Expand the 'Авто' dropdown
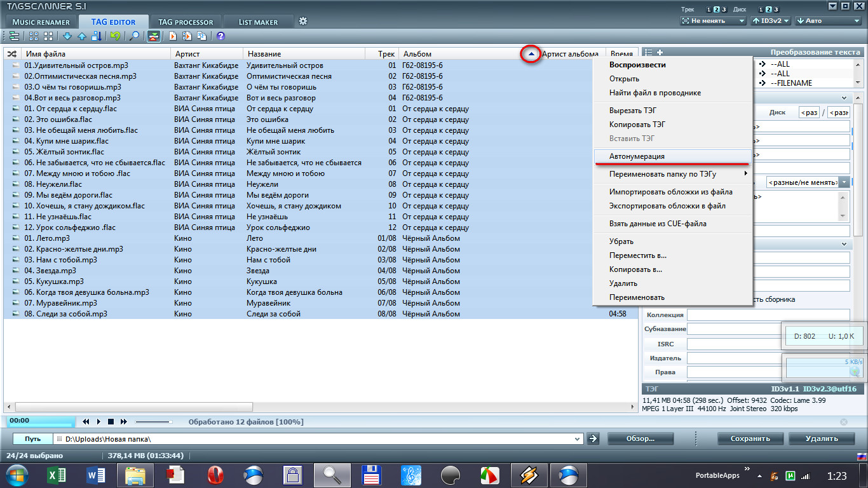This screenshot has width=868, height=488. [x=829, y=21]
